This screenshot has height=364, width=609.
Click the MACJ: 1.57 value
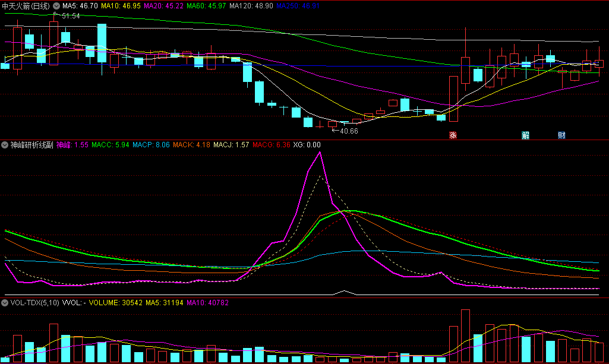coord(231,145)
